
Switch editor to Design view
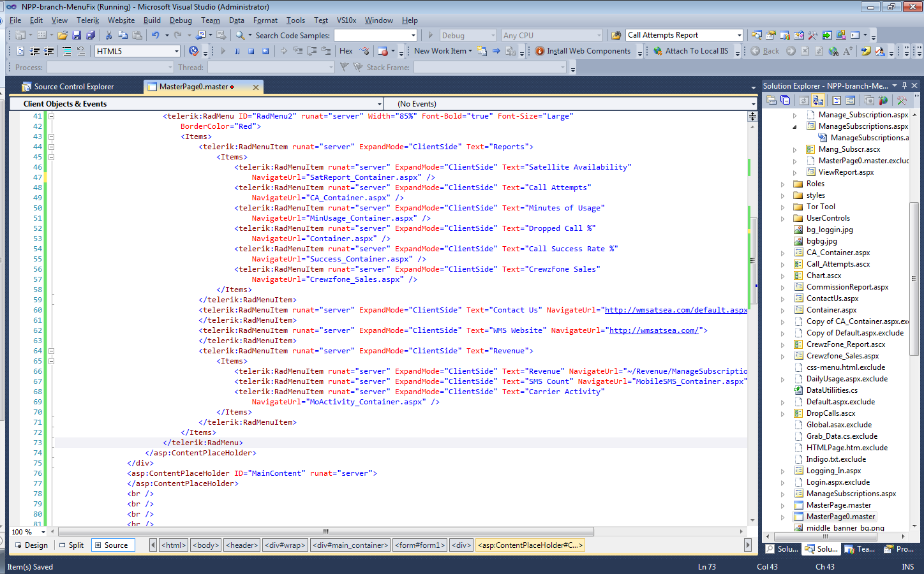[x=31, y=545]
